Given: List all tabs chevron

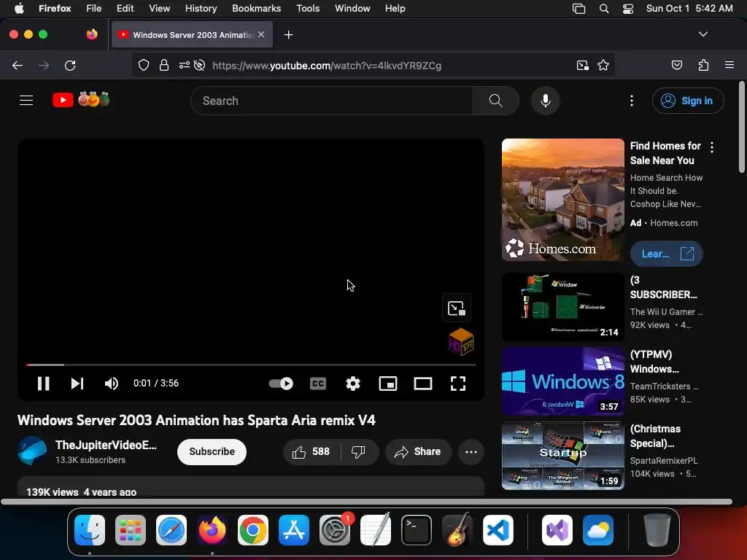Looking at the screenshot, I should click(x=703, y=34).
